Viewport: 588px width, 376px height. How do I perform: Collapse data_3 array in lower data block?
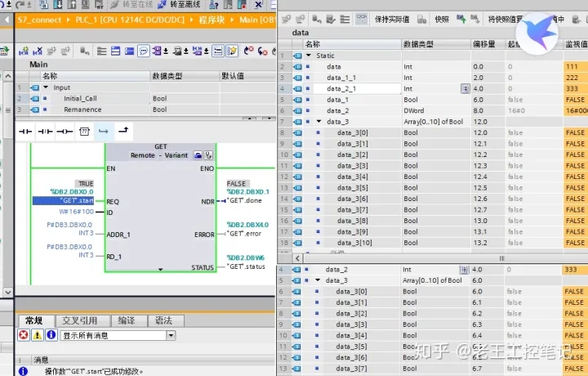[318, 280]
